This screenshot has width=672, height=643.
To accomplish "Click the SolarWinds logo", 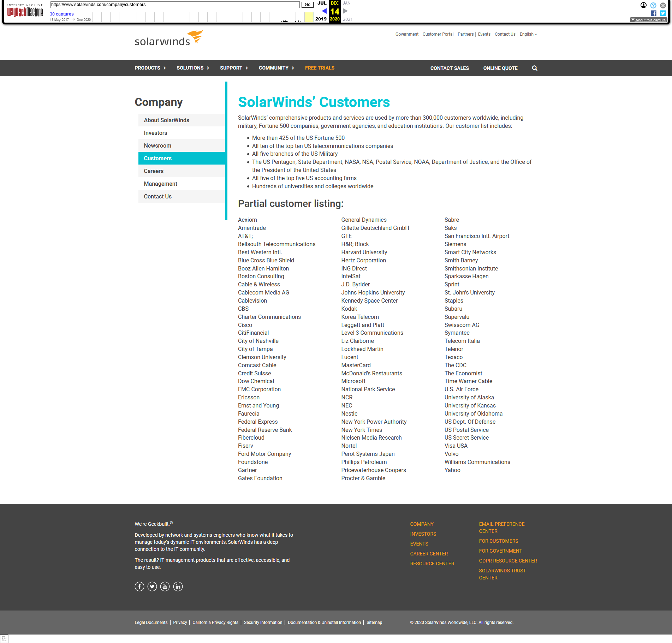I will pyautogui.click(x=169, y=38).
